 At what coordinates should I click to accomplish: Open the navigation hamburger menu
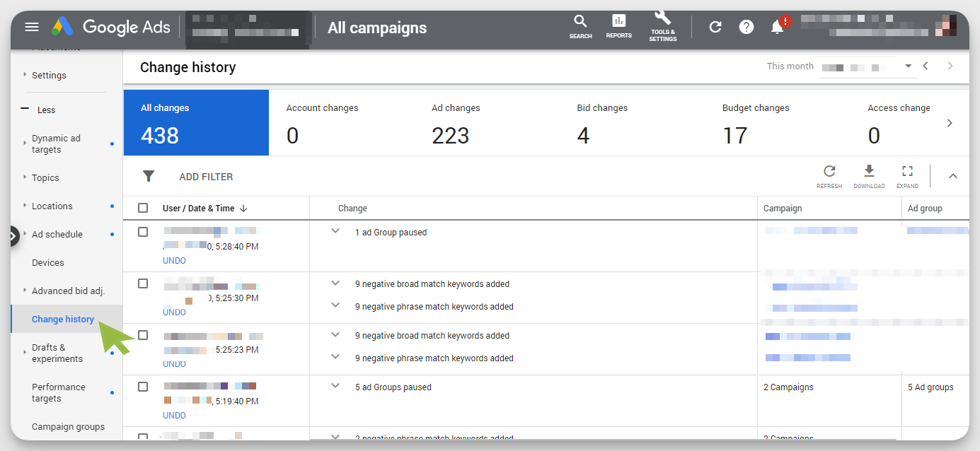(x=31, y=27)
